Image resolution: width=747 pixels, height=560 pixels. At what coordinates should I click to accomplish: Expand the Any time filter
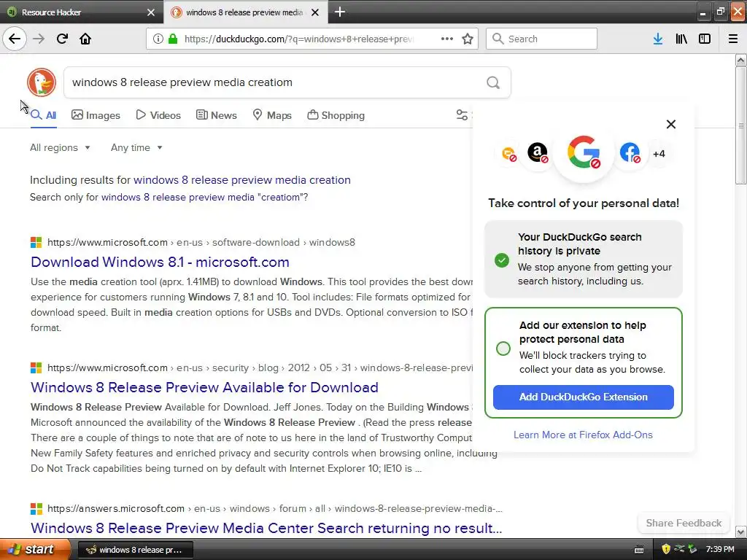[136, 147]
